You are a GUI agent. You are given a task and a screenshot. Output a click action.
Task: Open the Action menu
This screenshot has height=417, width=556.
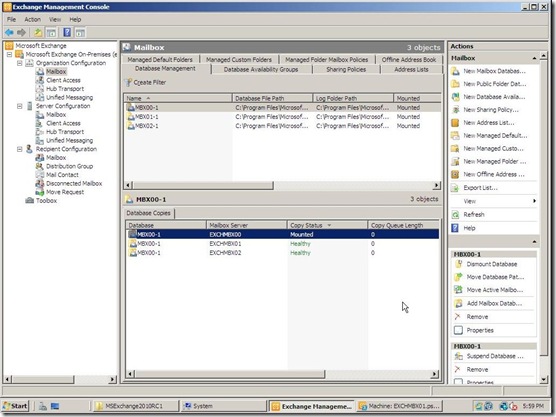pos(32,20)
